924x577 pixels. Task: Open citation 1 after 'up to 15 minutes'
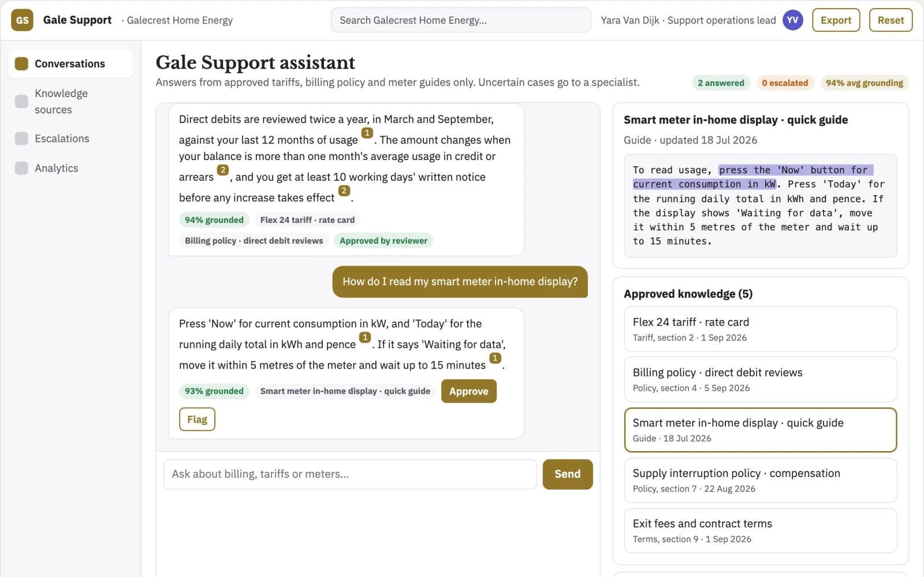pos(495,358)
